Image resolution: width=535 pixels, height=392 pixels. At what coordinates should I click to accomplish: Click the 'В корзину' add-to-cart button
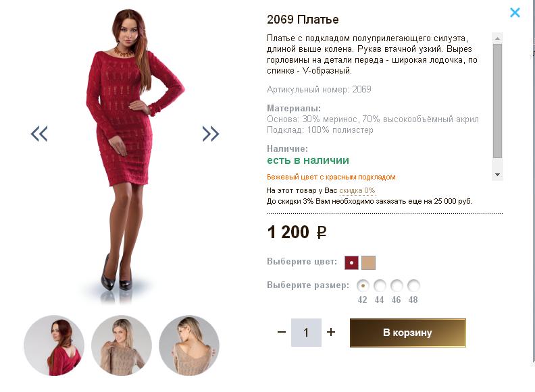point(407,333)
